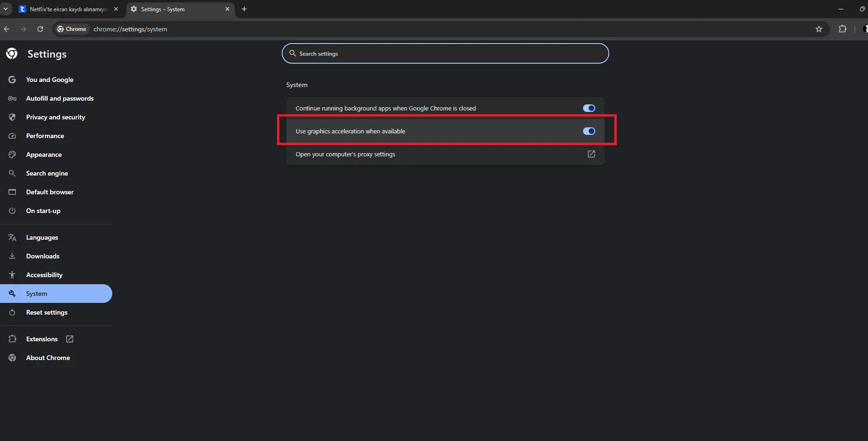Open Autofill and passwords section
868x441 pixels.
pyautogui.click(x=60, y=98)
